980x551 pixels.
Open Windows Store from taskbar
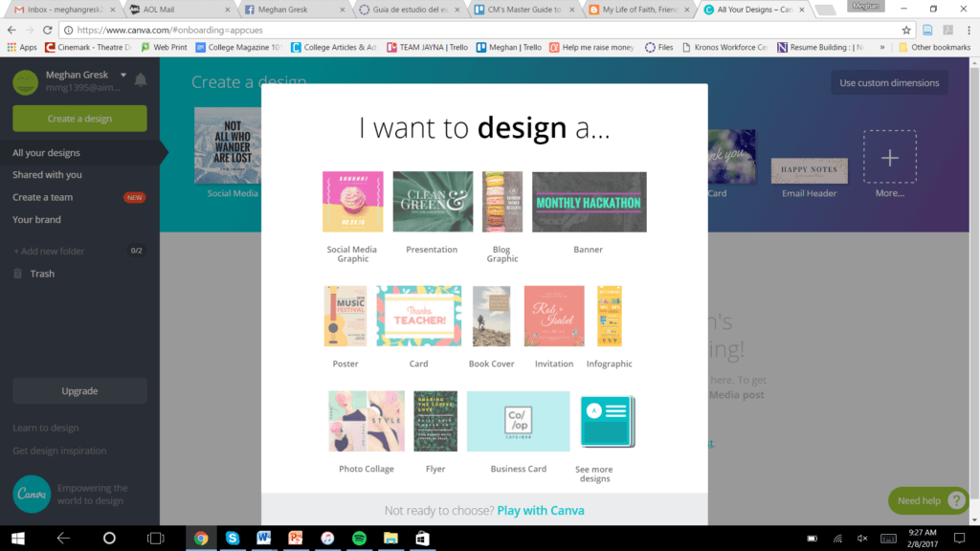422,538
